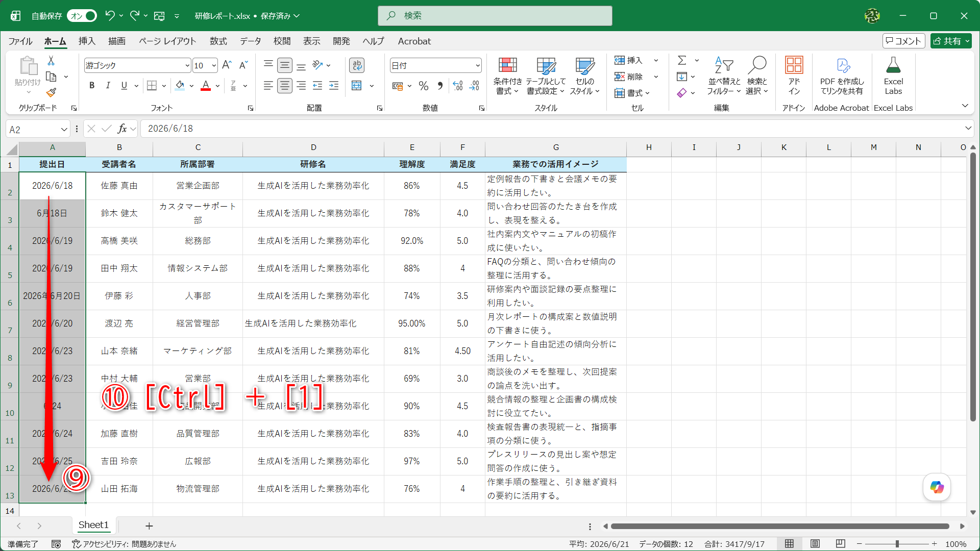Click Find and Select (検索と選択) magnifier

pos(757,76)
